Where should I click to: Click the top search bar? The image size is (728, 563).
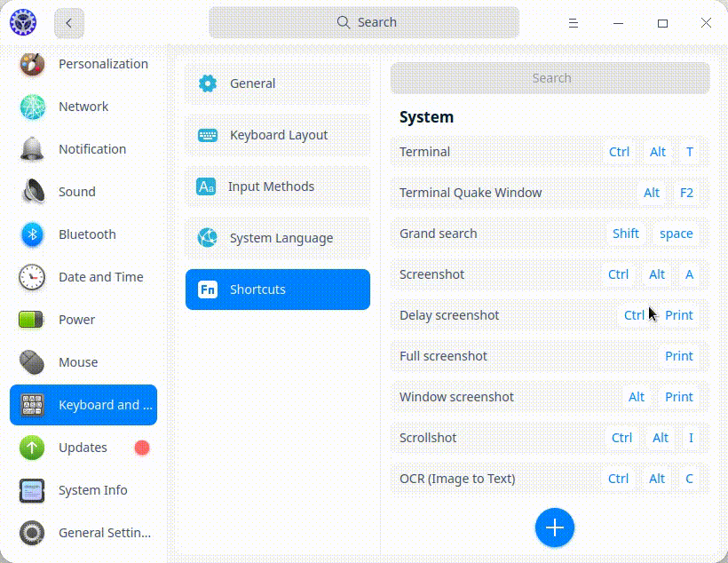pyautogui.click(x=364, y=22)
